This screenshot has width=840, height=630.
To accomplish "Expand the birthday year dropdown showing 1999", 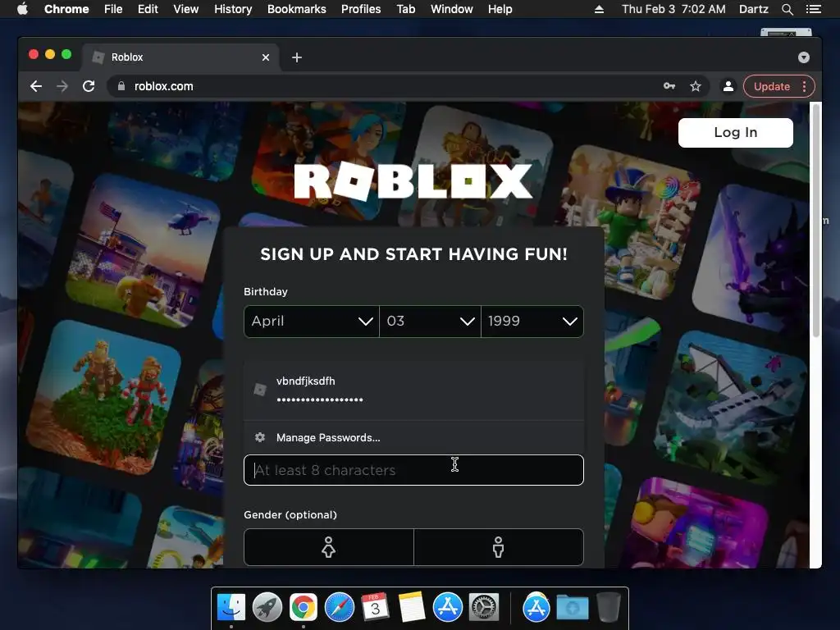I will coord(532,322).
